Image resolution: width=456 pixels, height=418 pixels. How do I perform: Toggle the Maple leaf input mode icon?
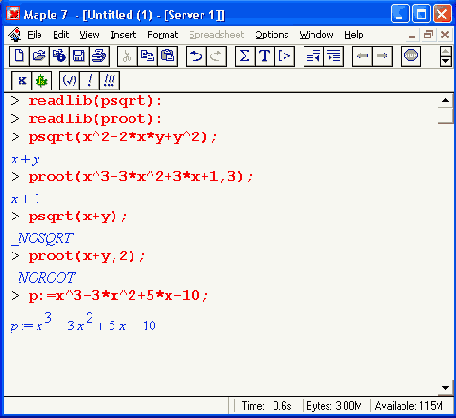42,81
